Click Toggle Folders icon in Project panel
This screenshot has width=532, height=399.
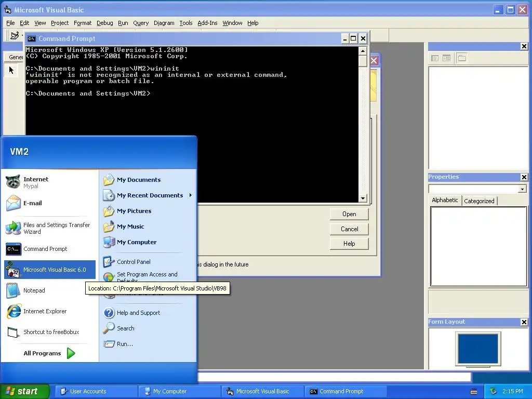pyautogui.click(x=462, y=58)
